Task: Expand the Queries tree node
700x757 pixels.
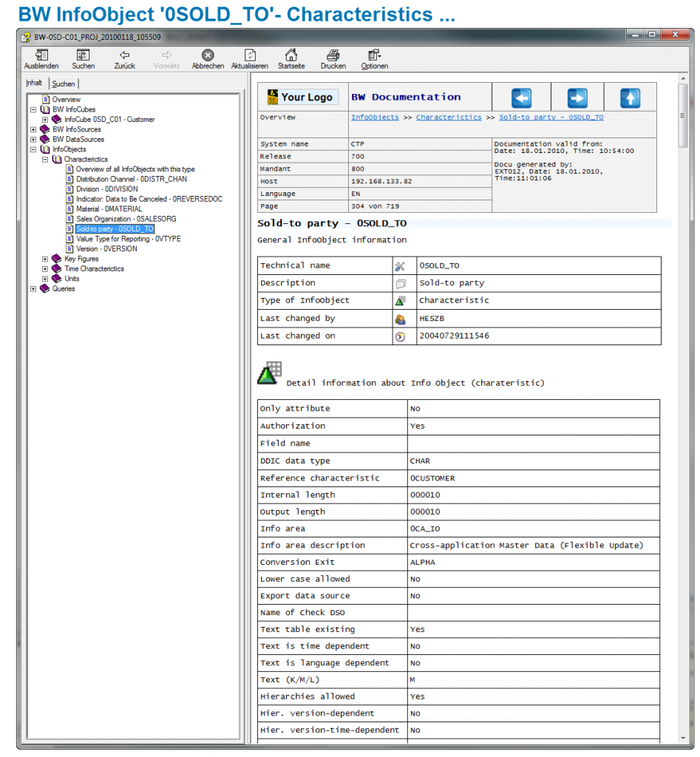Action: pos(33,289)
